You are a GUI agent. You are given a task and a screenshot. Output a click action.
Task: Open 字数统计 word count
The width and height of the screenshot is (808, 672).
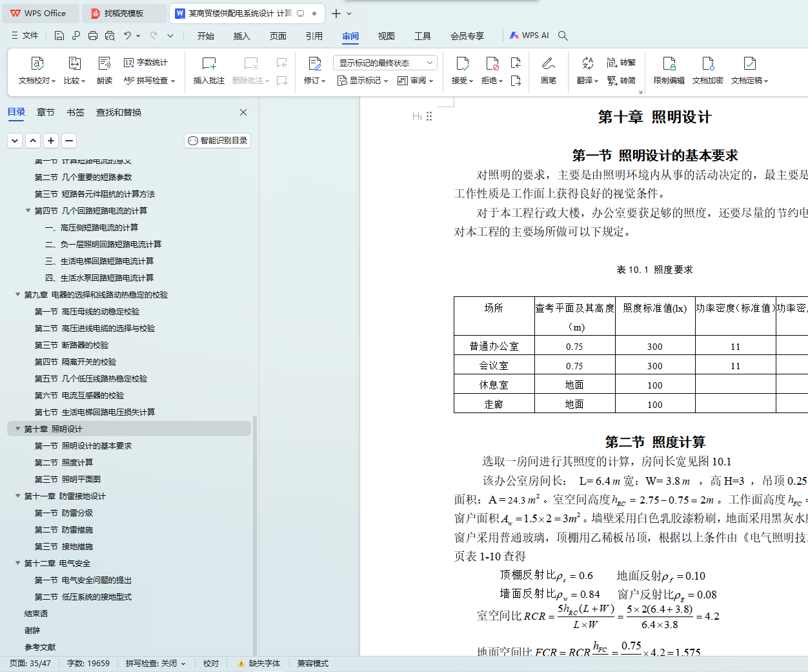tap(146, 63)
